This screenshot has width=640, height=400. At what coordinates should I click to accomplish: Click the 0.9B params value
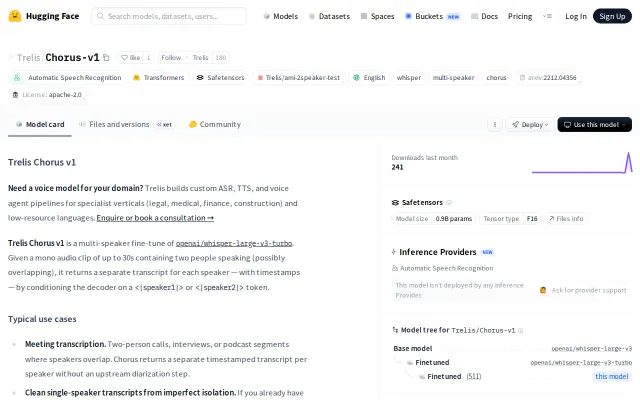pos(453,219)
